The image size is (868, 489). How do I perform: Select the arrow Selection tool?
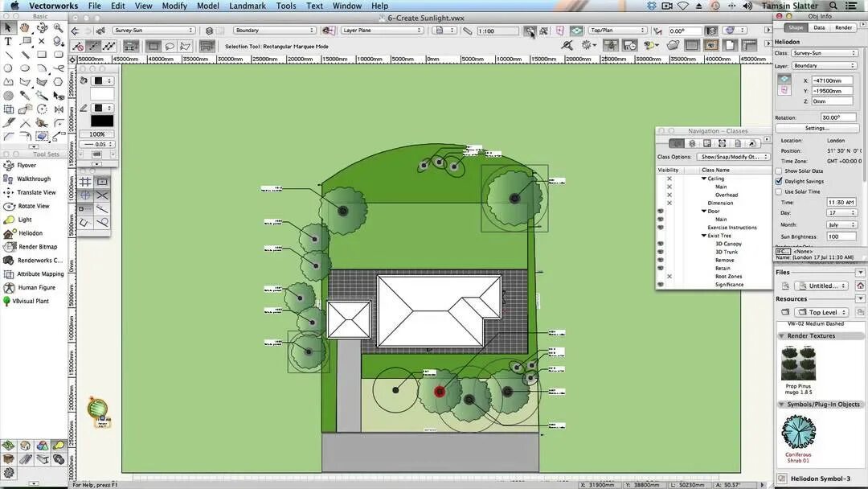pyautogui.click(x=8, y=27)
